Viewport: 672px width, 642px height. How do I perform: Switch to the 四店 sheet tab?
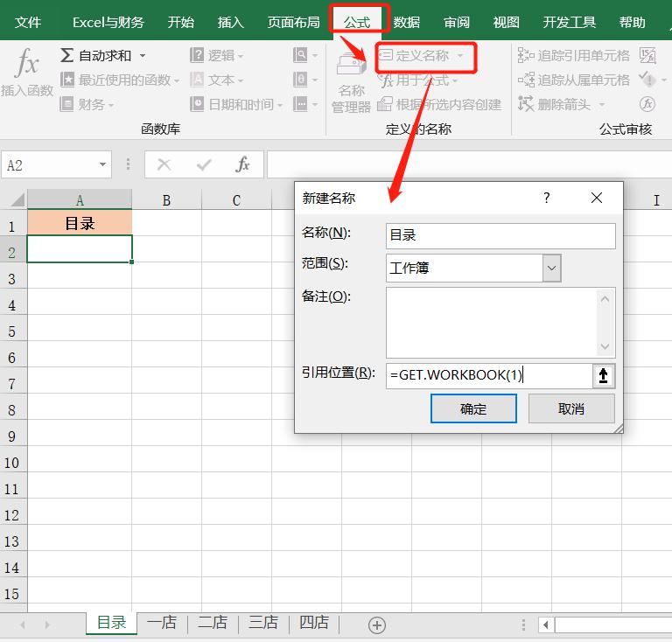coord(314,622)
